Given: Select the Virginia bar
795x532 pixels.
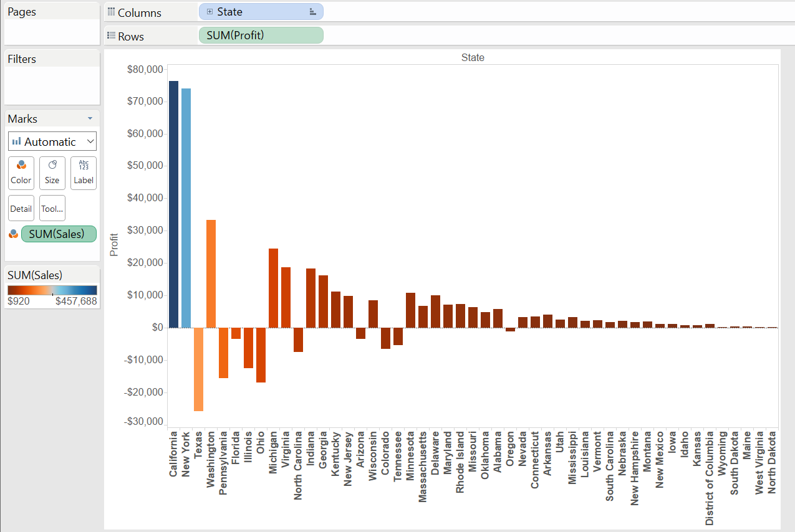Looking at the screenshot, I should pos(286,298).
